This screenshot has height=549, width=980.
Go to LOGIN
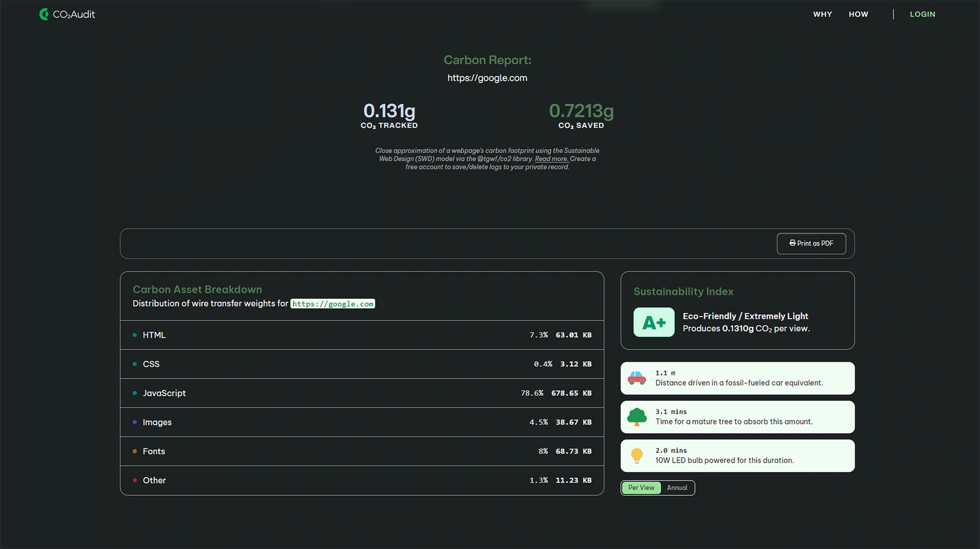click(923, 14)
